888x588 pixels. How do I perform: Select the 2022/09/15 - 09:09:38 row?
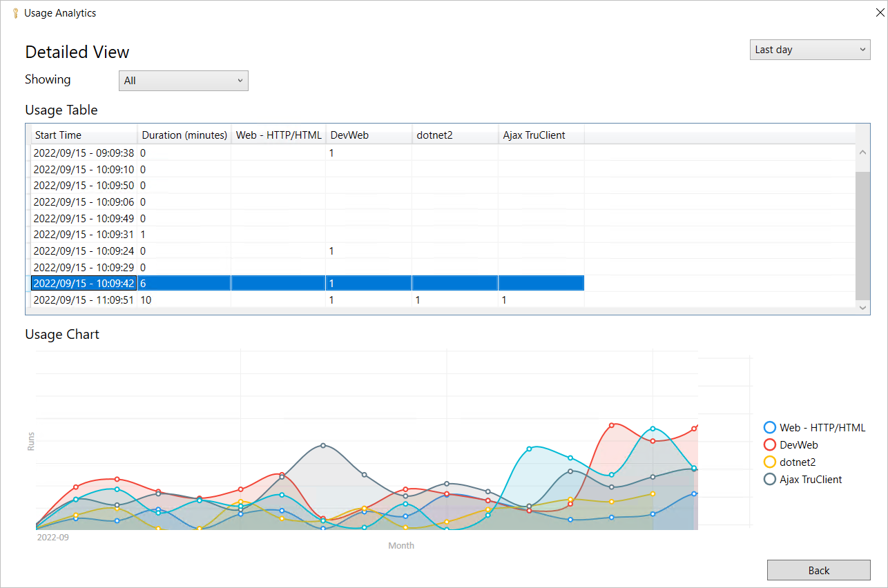pyautogui.click(x=84, y=153)
